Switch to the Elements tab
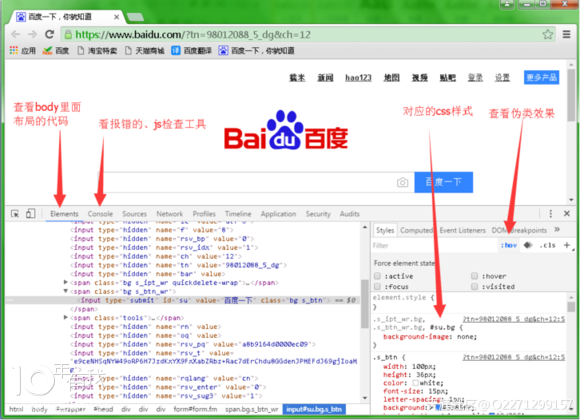This screenshot has width=580, height=420. pyautogui.click(x=64, y=214)
